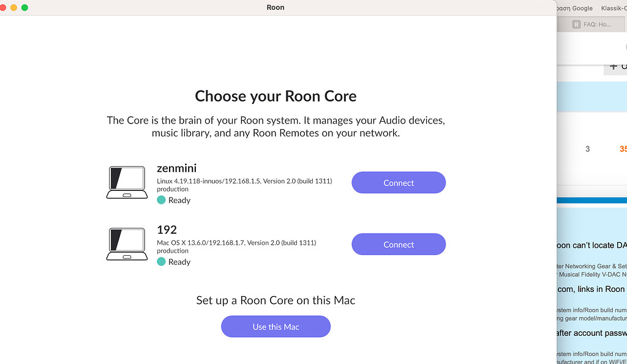The width and height of the screenshot is (627, 364).
Task: Open the Google bookmark in the browser
Action: point(574,8)
